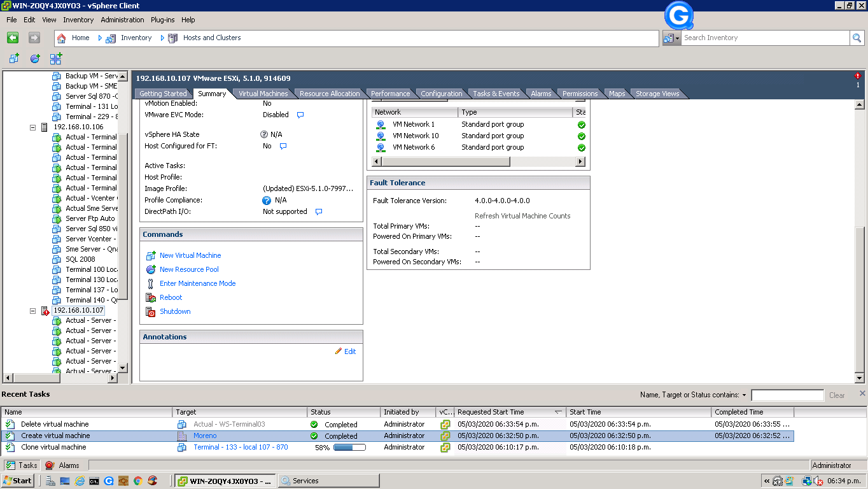Click the New Resource Pool toolbar icon
Image resolution: width=868 pixels, height=489 pixels.
click(35, 59)
